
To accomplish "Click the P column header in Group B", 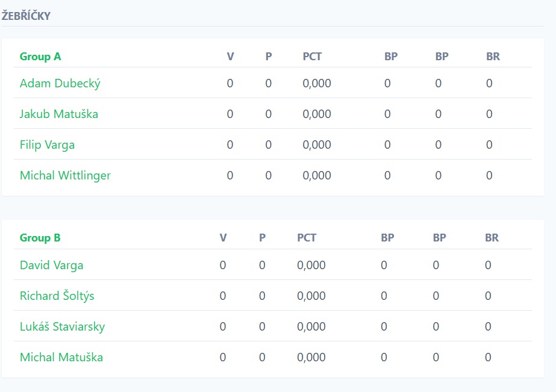I will 262,238.
